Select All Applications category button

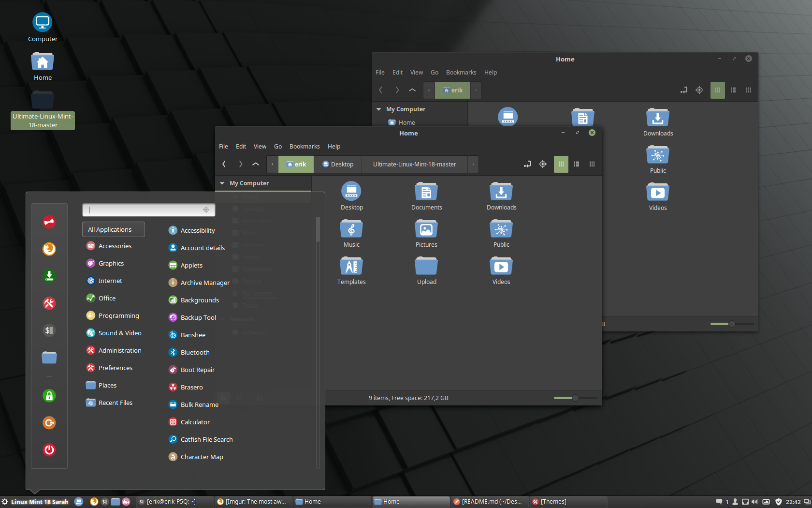click(114, 230)
